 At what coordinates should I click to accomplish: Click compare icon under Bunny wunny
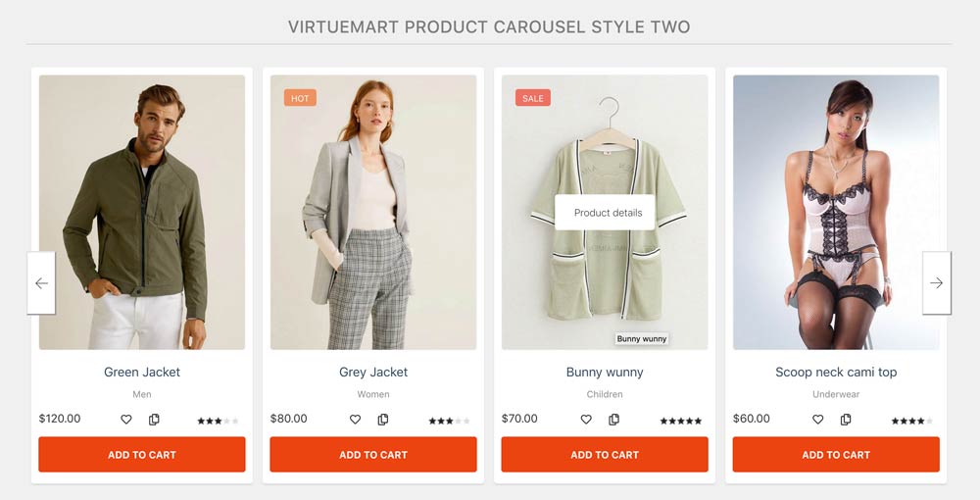[x=613, y=420]
